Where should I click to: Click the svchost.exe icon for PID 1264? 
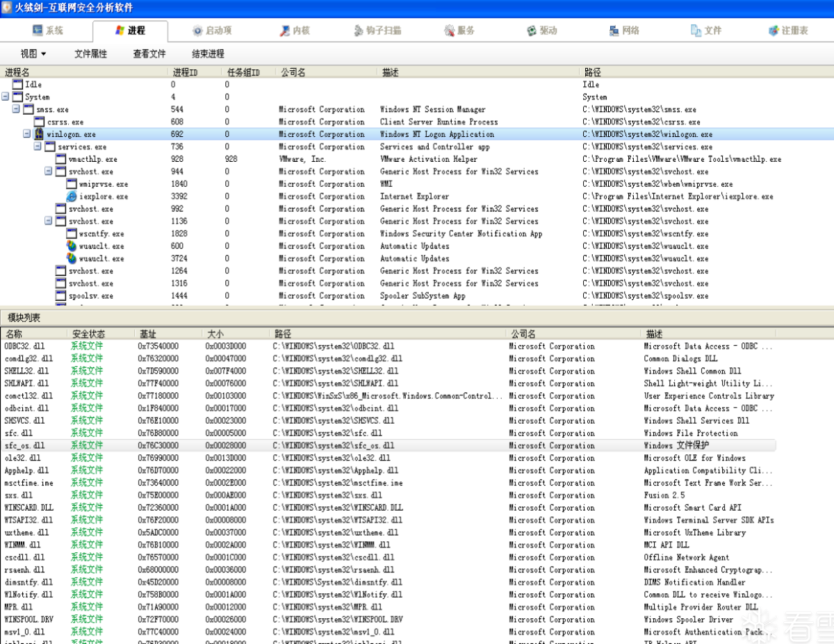(61, 271)
